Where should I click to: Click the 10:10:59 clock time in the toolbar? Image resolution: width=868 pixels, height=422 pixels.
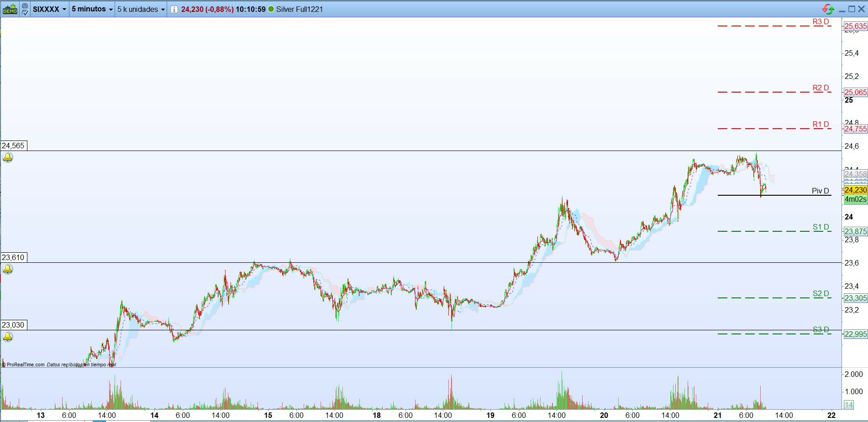pyautogui.click(x=251, y=9)
